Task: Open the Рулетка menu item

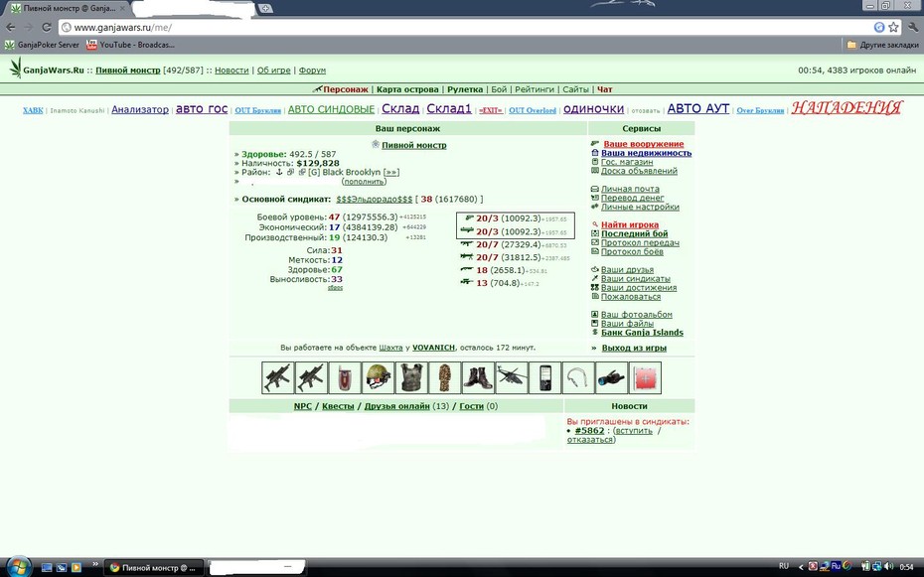Action: click(465, 89)
